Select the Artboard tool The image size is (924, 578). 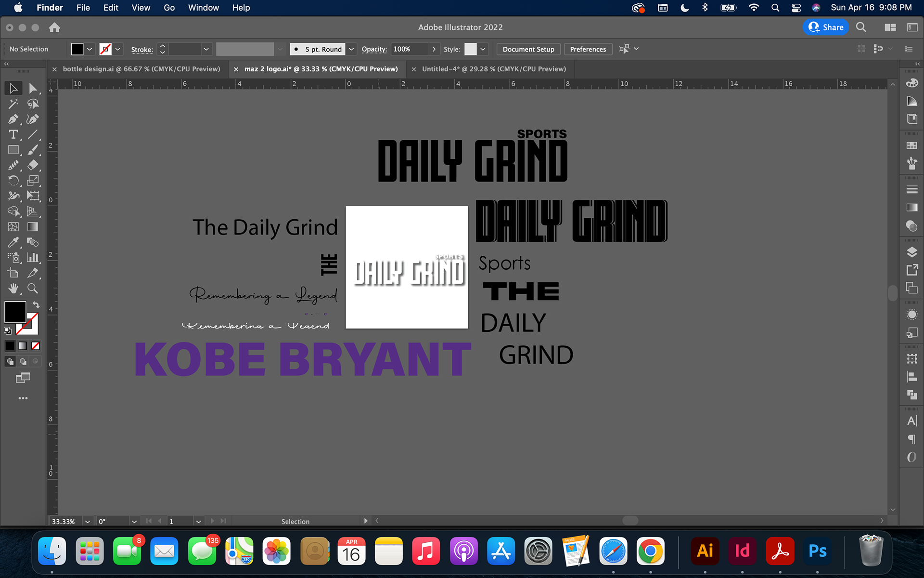pos(13,273)
